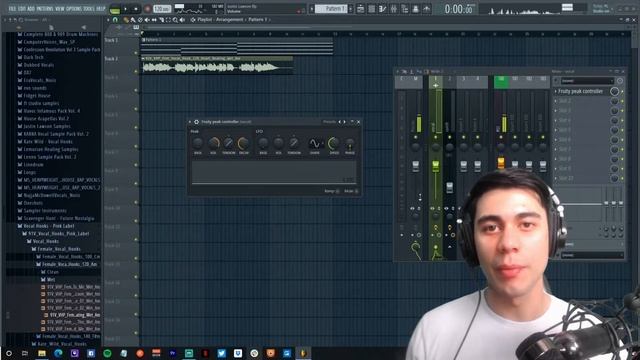Screen dimensions: 640x360
Task: Click the transport play button
Action: [126, 9]
